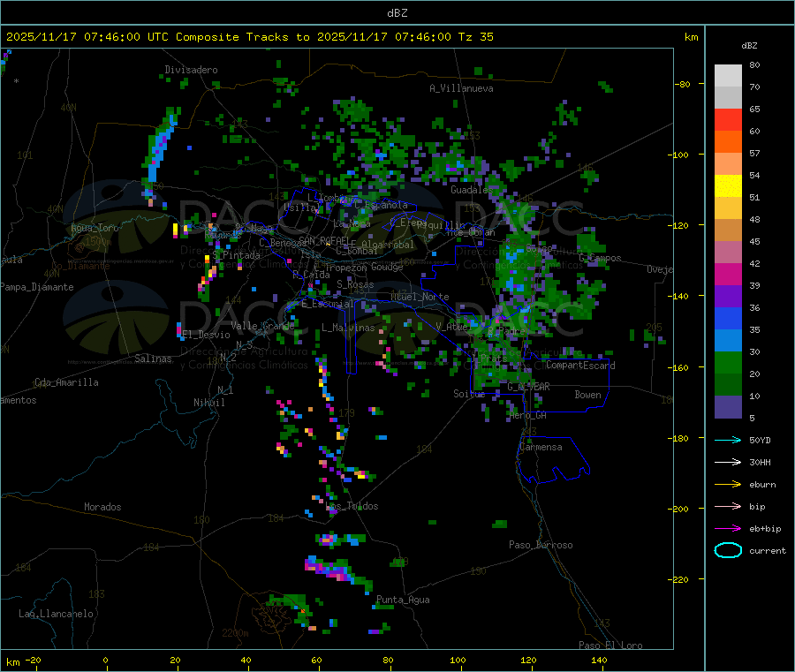Screen dimensions: 795x672
Task: Click the CompantEscard map label
Action: [580, 365]
